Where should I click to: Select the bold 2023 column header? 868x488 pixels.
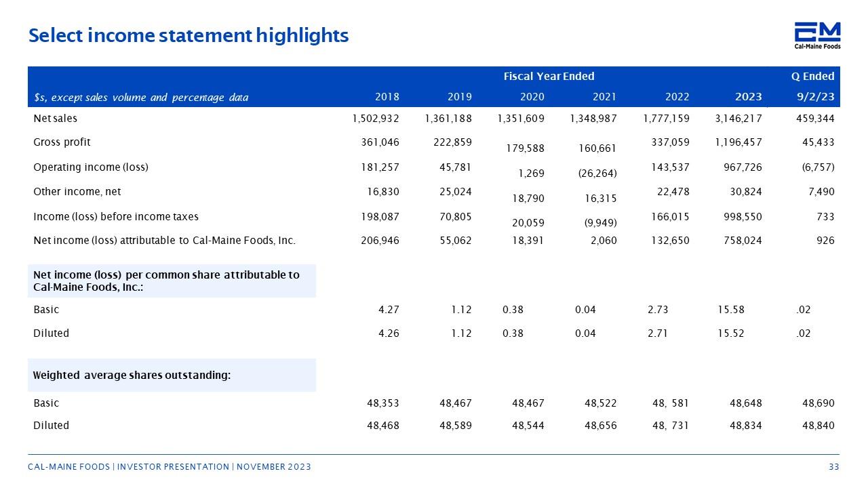[749, 97]
